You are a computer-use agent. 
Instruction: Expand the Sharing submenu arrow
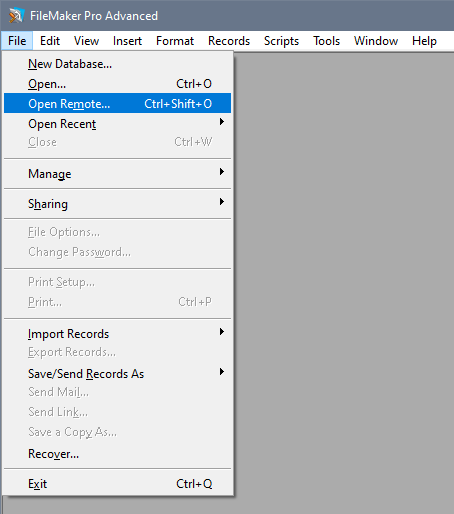(222, 202)
